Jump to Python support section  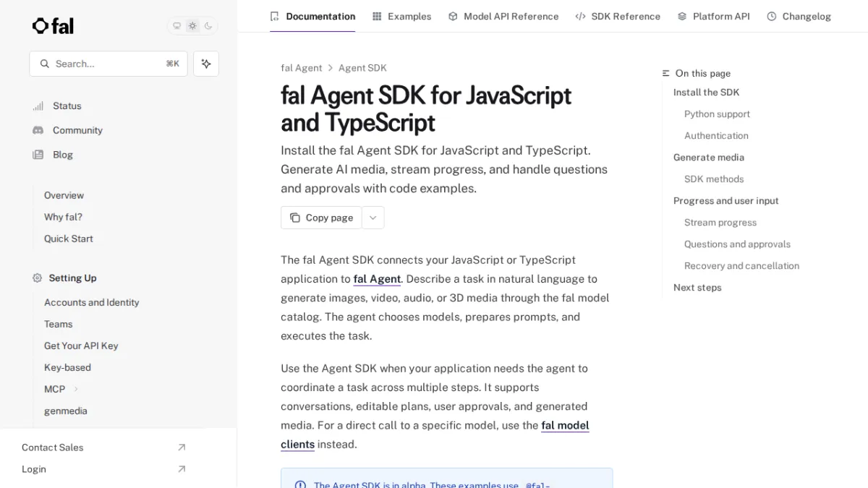click(717, 114)
